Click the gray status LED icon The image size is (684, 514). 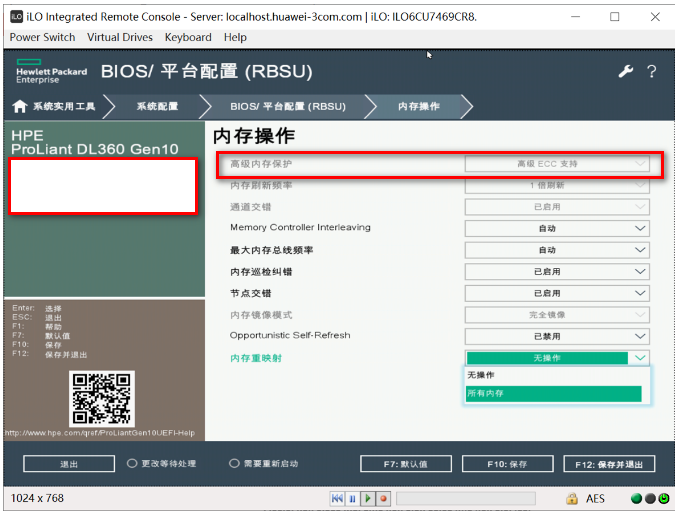(650, 498)
